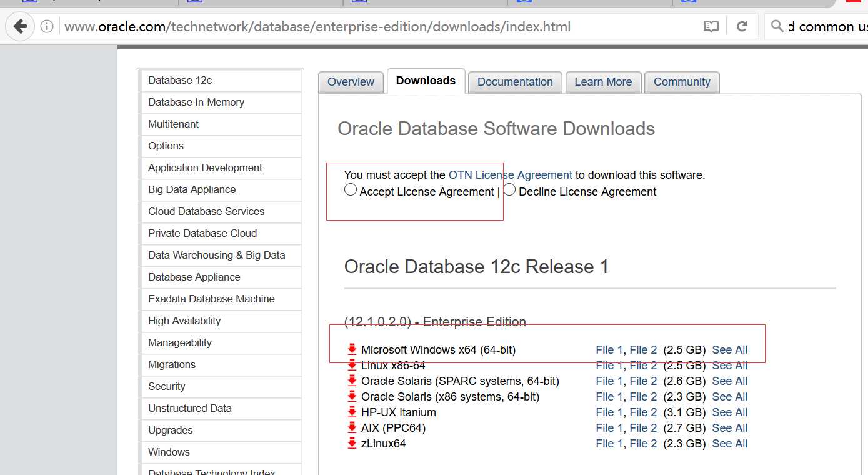The width and height of the screenshot is (868, 475).
Task: Open the Community tab
Action: click(x=682, y=82)
